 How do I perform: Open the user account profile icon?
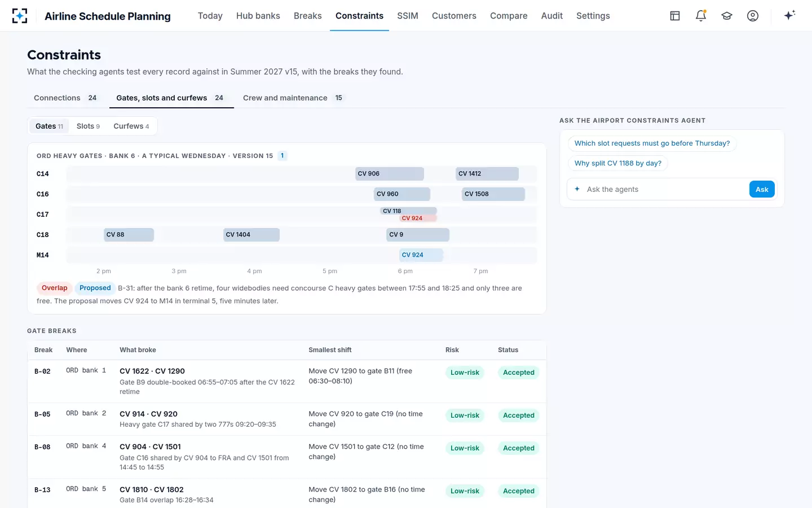tap(753, 16)
